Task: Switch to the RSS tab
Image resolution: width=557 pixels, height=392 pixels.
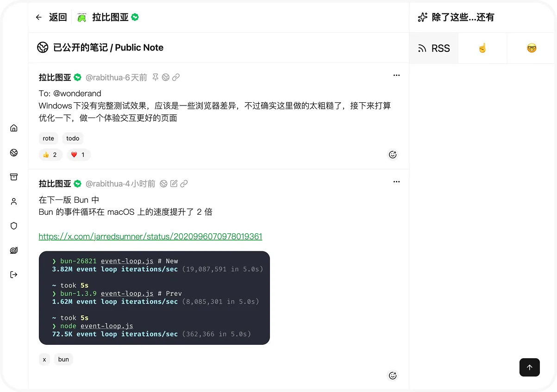Action: [x=434, y=48]
